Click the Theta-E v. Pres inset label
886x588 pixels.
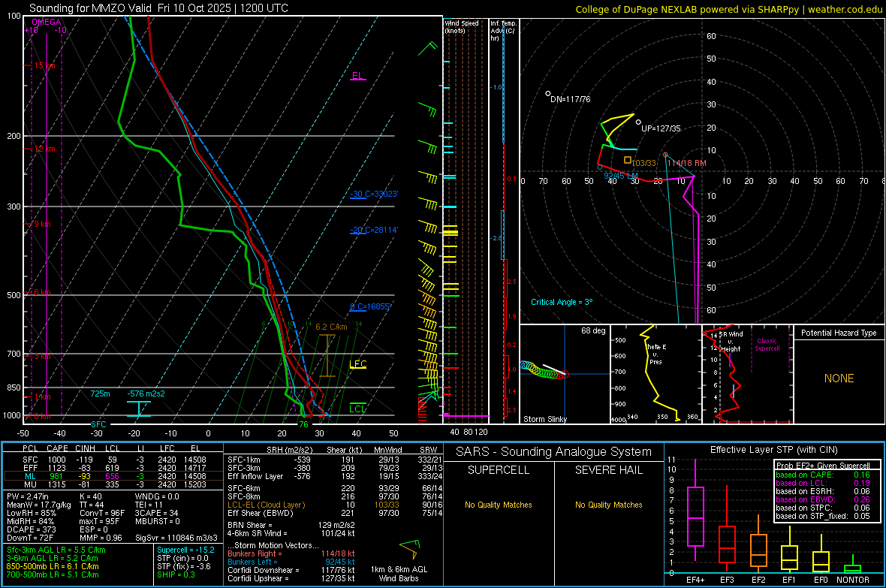click(655, 354)
